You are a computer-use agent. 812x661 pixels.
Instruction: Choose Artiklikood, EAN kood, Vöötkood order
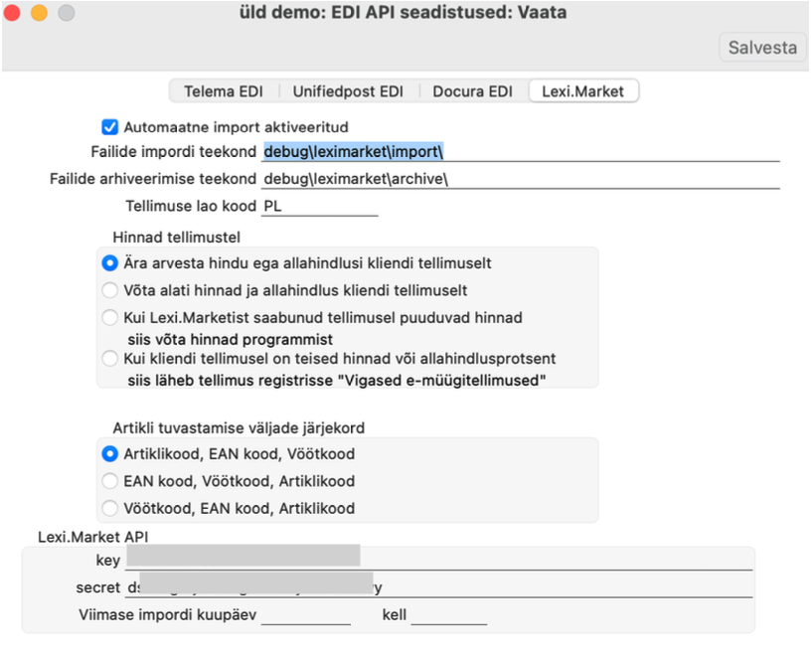click(109, 454)
